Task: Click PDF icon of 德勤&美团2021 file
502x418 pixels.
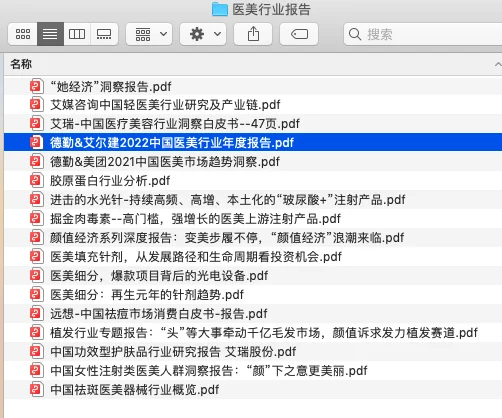Action: pyautogui.click(x=36, y=161)
